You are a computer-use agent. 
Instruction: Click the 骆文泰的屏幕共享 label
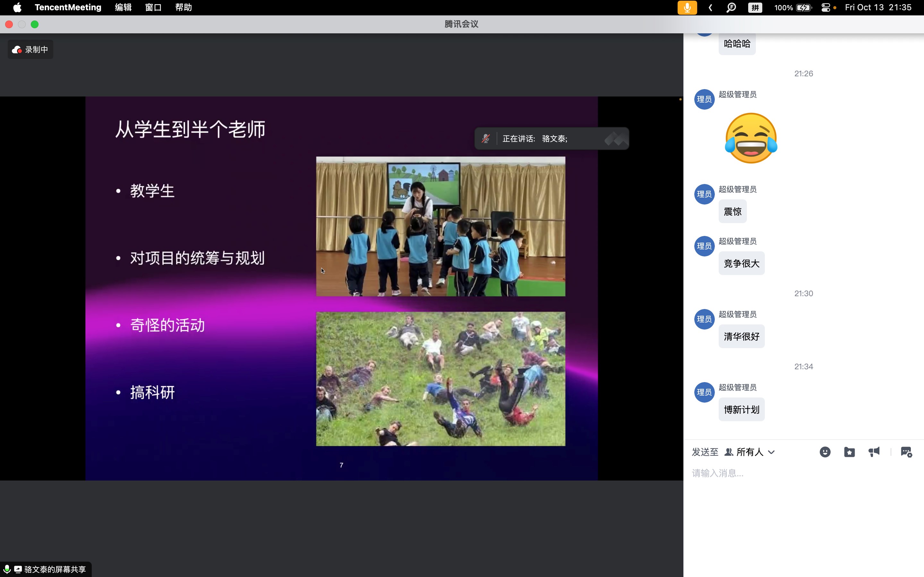click(x=55, y=569)
